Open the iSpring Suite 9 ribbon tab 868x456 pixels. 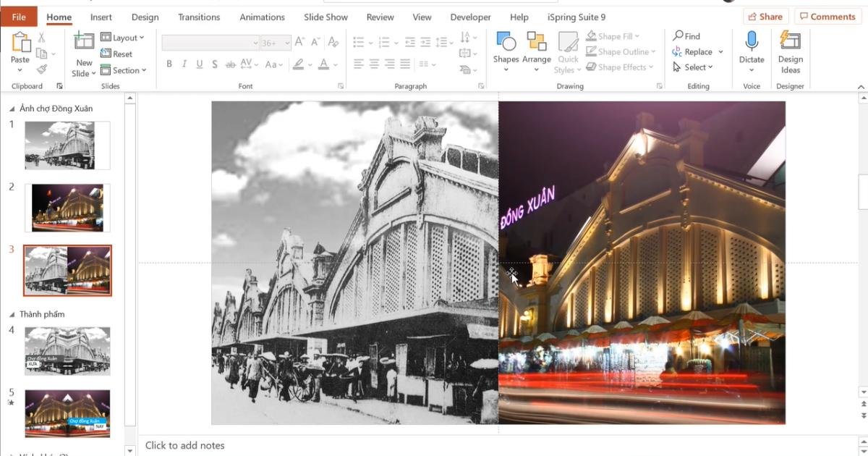coord(576,17)
